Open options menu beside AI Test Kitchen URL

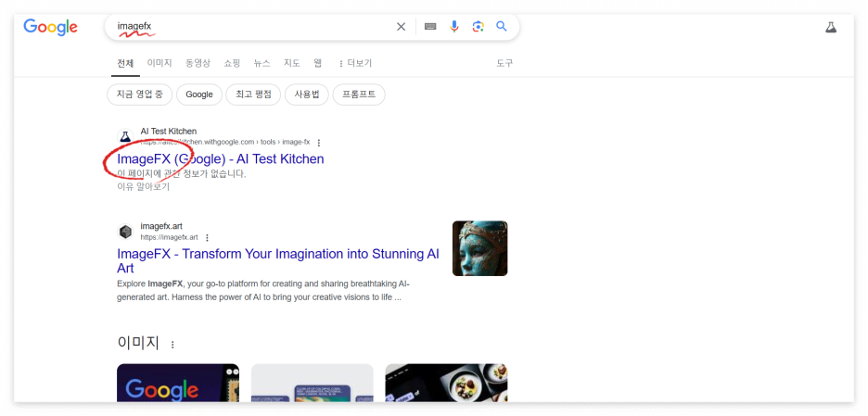pos(318,142)
